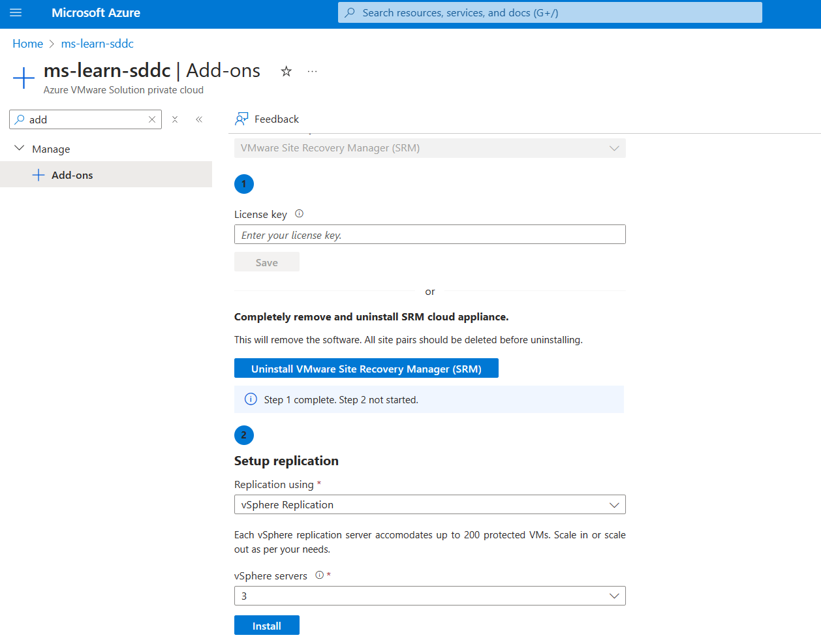Open the ms-learn-sddc breadcrumb link
Viewport: 821px width, 644px height.
click(x=97, y=44)
